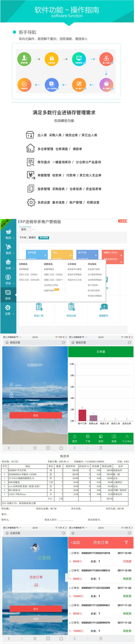Click the yellow 分配权限 lock icon
135x644 pixels.
tap(52, 59)
